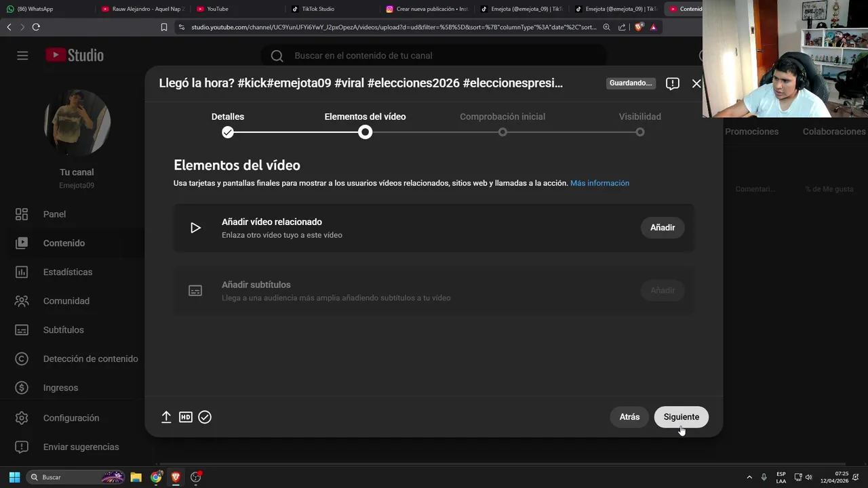Switch to the WhatsApp browser tab

pyautogui.click(x=47, y=9)
